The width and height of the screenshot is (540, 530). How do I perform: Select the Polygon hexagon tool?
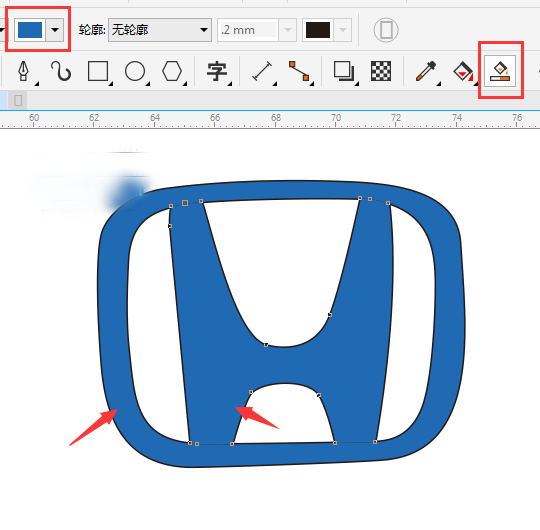(172, 71)
